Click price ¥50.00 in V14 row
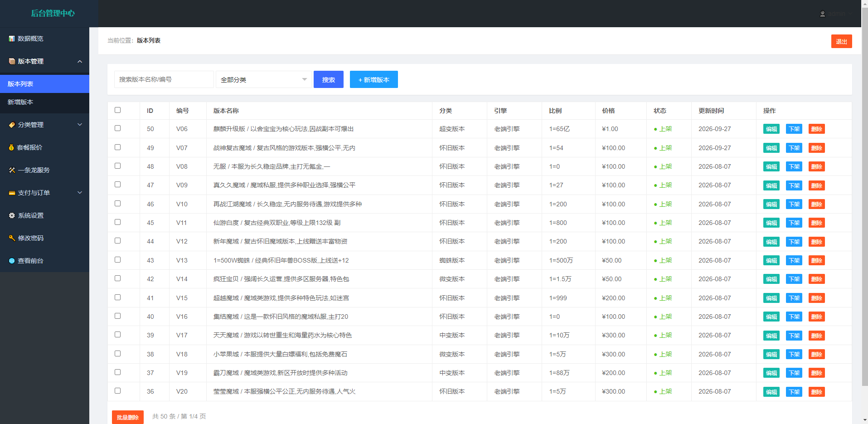Screen dimensions: 868x424 pyautogui.click(x=611, y=279)
